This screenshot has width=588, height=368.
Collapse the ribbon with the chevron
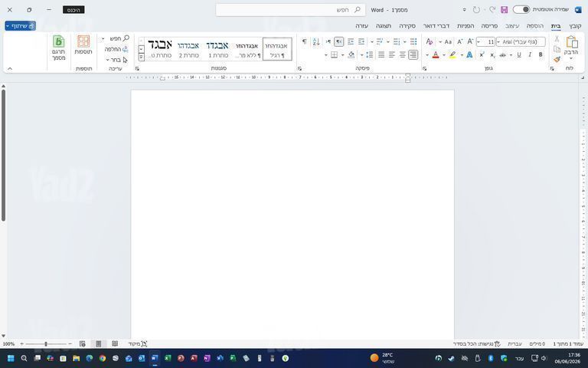(x=10, y=69)
